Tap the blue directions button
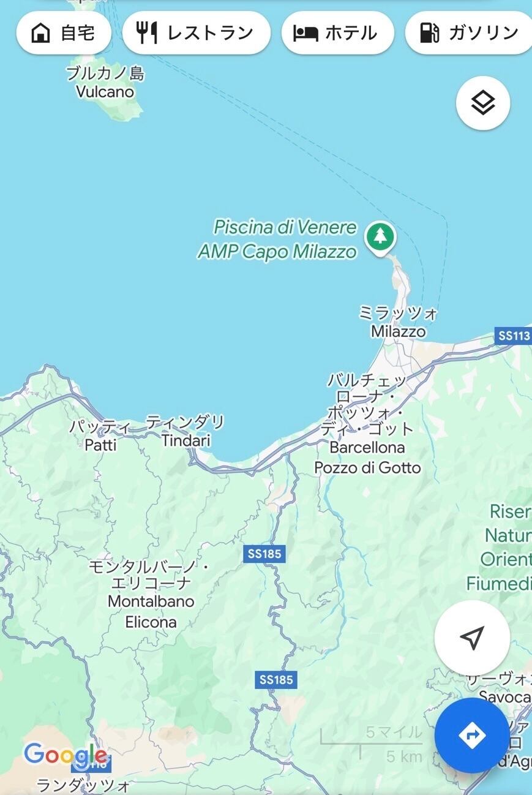 click(472, 735)
